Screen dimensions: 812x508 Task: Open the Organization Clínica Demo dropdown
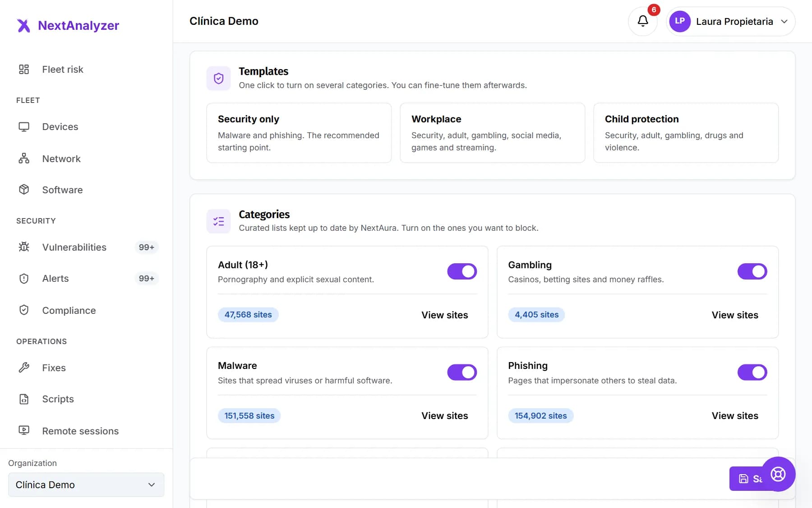pyautogui.click(x=86, y=485)
